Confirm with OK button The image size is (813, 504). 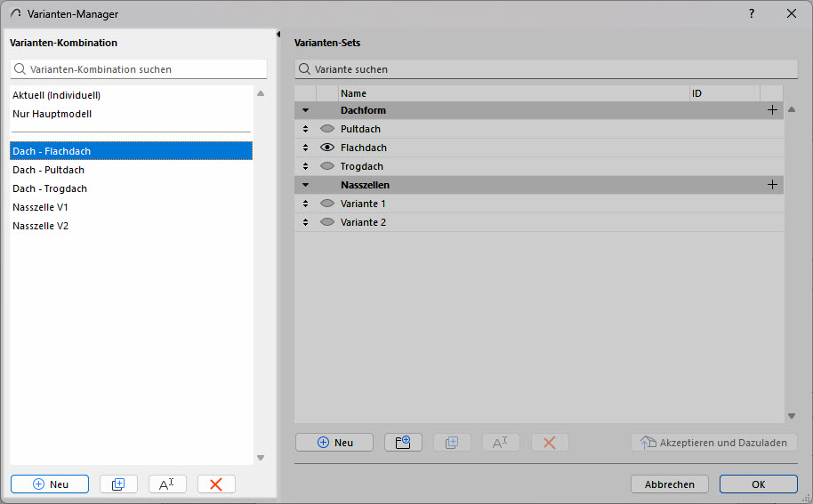(x=758, y=484)
